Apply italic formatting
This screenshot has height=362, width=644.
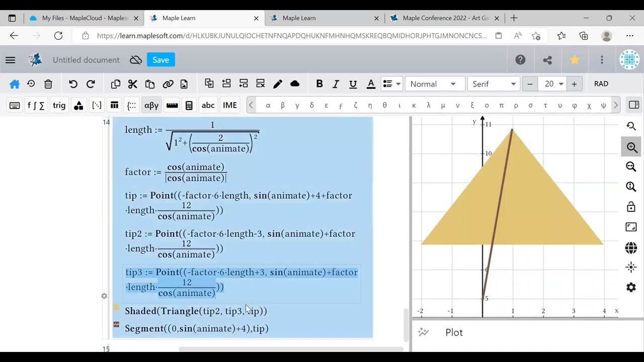(336, 84)
